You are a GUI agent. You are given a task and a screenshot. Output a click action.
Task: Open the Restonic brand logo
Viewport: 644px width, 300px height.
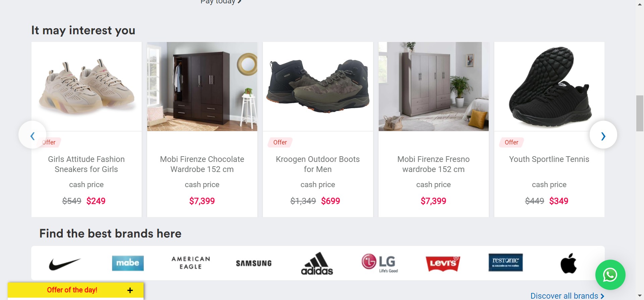[x=506, y=263]
